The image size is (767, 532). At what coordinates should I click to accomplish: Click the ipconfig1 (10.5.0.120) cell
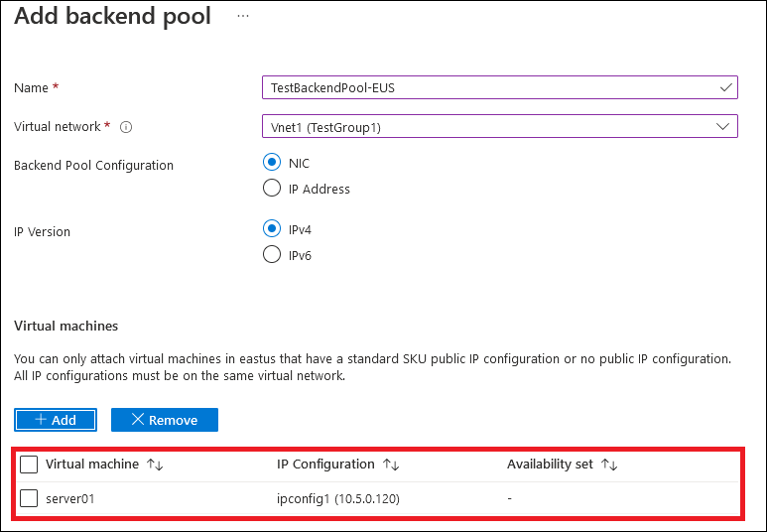pyautogui.click(x=338, y=499)
